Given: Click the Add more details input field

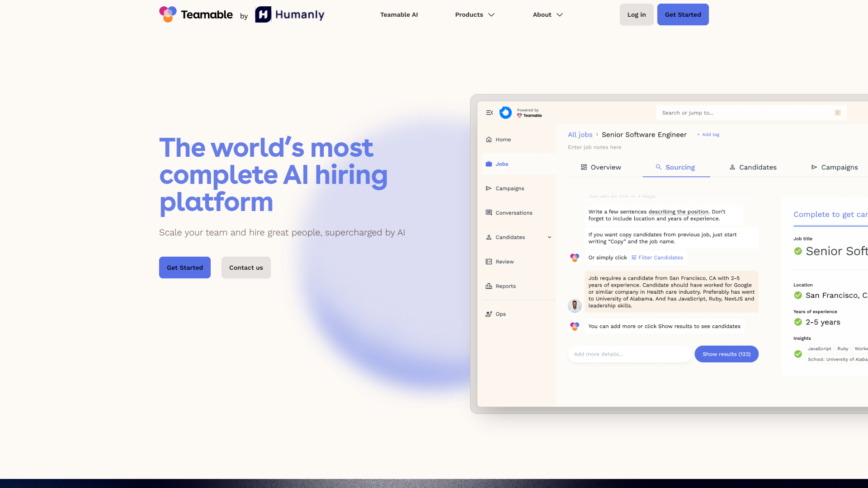Looking at the screenshot, I should click(x=629, y=354).
